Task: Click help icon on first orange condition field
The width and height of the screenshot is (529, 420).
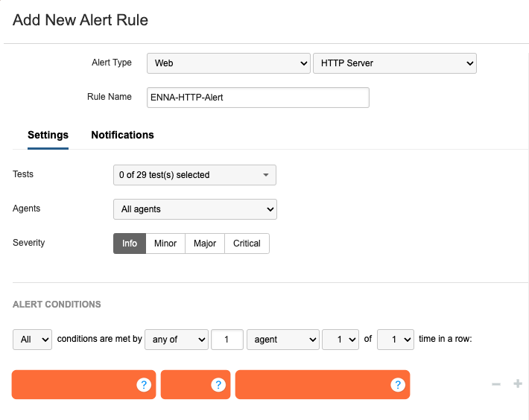Action: (x=144, y=385)
